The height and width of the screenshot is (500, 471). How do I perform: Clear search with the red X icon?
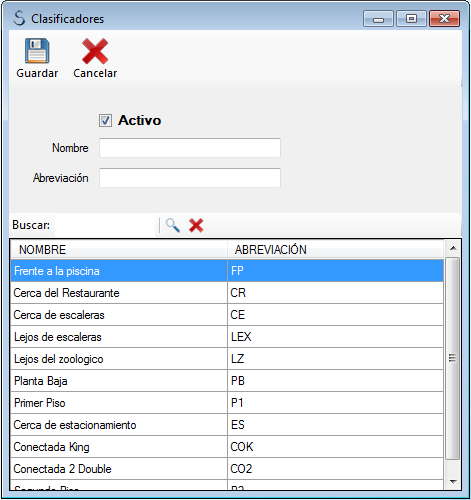click(x=196, y=226)
